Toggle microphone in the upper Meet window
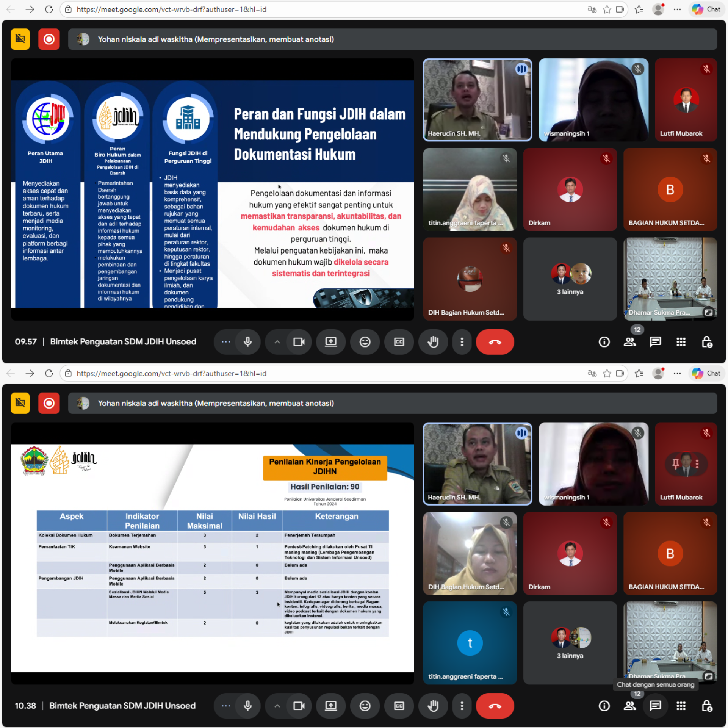Image resolution: width=728 pixels, height=728 pixels. pos(247,342)
